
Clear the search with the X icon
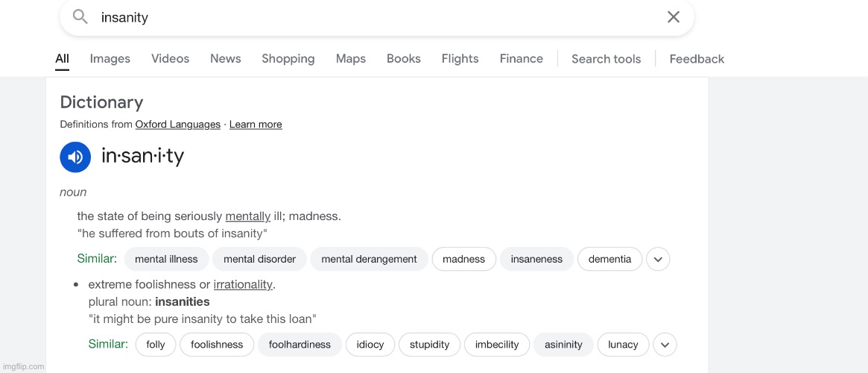pos(674,17)
